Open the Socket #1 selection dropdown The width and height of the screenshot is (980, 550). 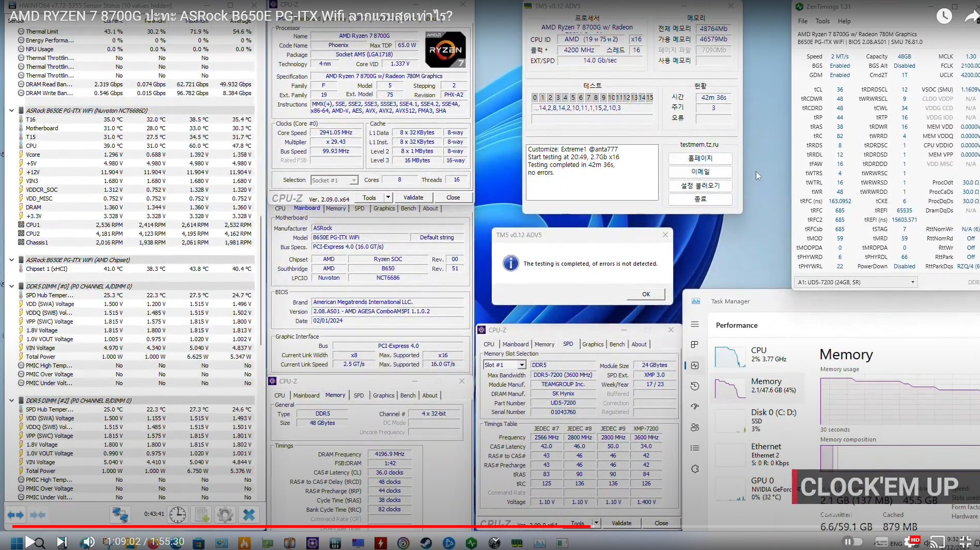pos(334,180)
